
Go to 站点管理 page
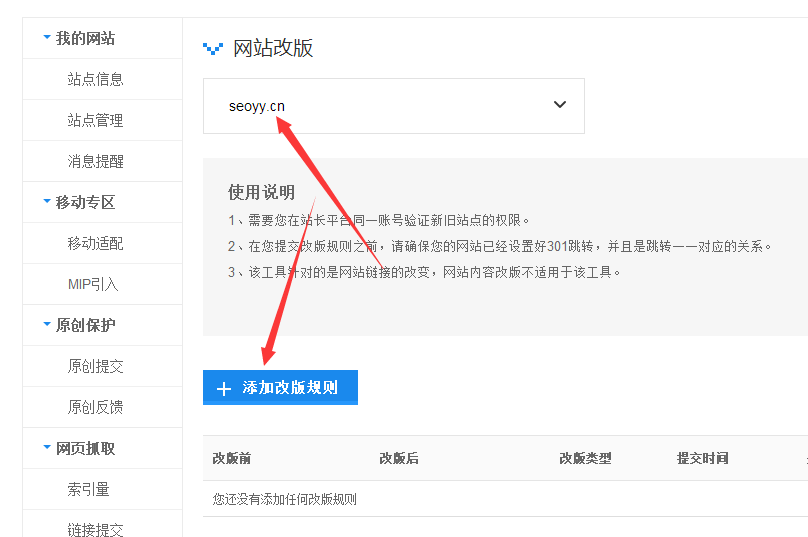(x=96, y=120)
